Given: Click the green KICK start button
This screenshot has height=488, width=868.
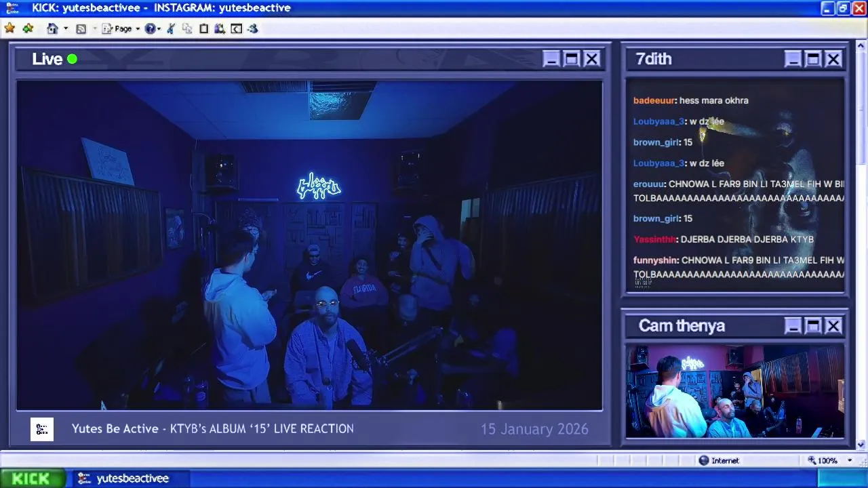Looking at the screenshot, I should tap(32, 479).
